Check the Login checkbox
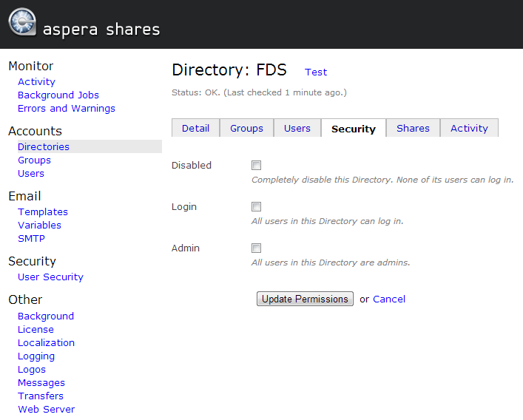 [256, 206]
